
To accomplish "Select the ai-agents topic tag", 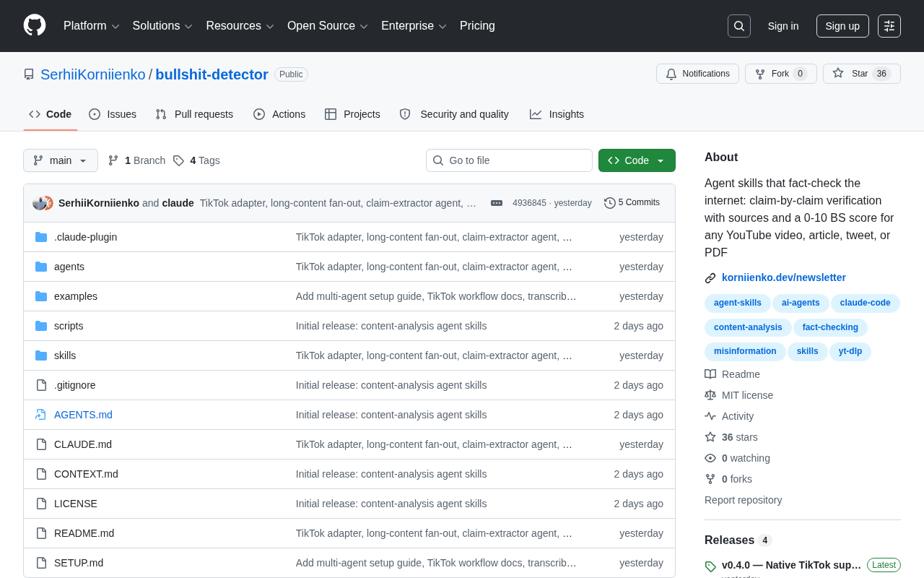I will [801, 303].
